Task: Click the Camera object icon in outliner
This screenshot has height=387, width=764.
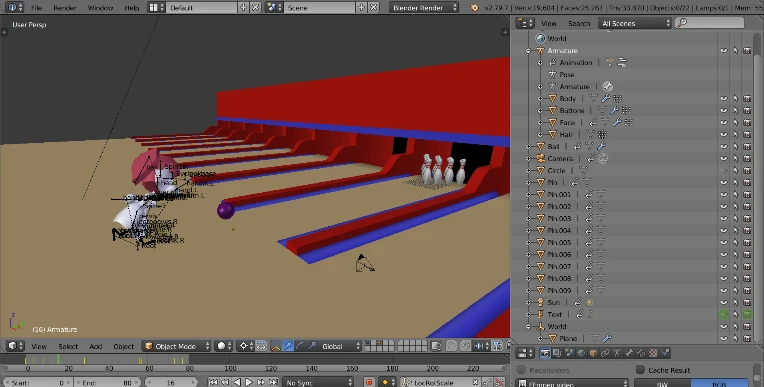Action: (x=540, y=158)
